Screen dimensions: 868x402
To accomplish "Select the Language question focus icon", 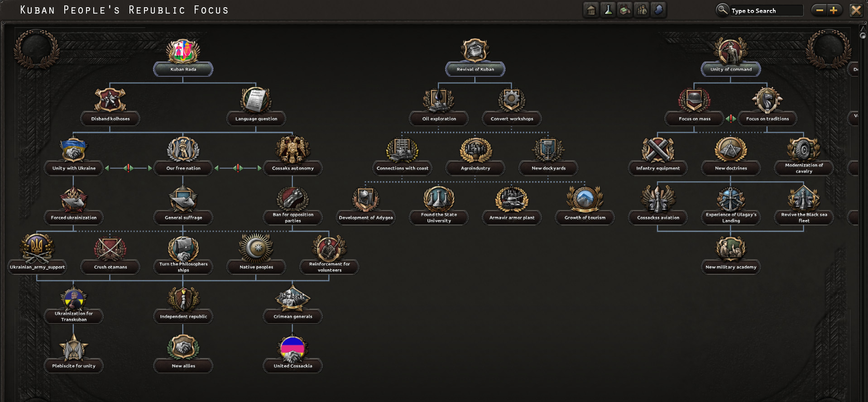I will pyautogui.click(x=256, y=100).
